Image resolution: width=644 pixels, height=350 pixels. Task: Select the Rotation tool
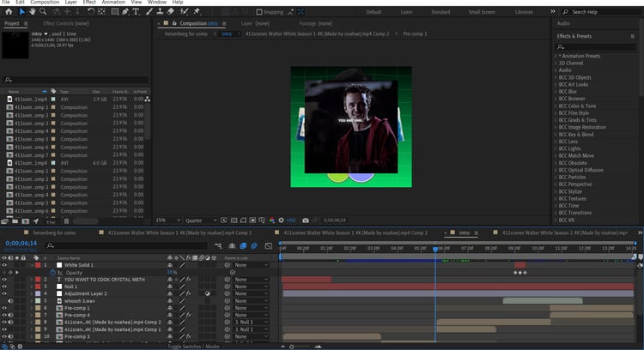91,12
